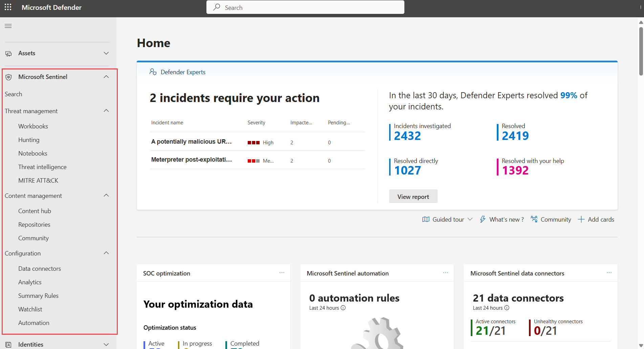Screen dimensions: 644x349
Task: Open the Hunting page
Action: (29, 140)
